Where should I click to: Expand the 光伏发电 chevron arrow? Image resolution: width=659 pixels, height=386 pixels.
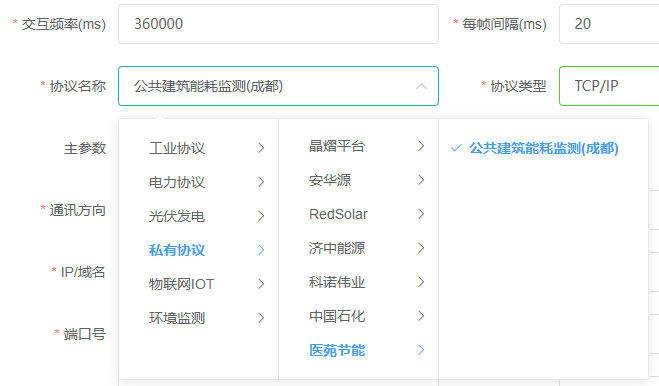tap(261, 216)
